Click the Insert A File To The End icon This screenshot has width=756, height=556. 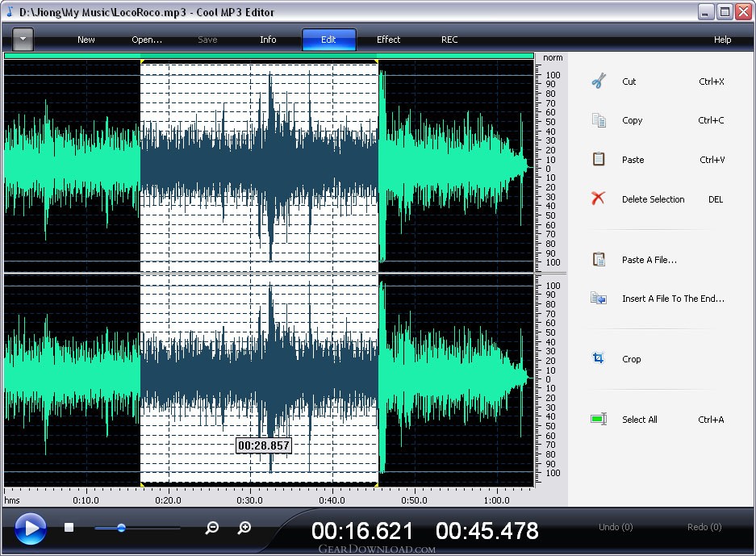click(599, 298)
